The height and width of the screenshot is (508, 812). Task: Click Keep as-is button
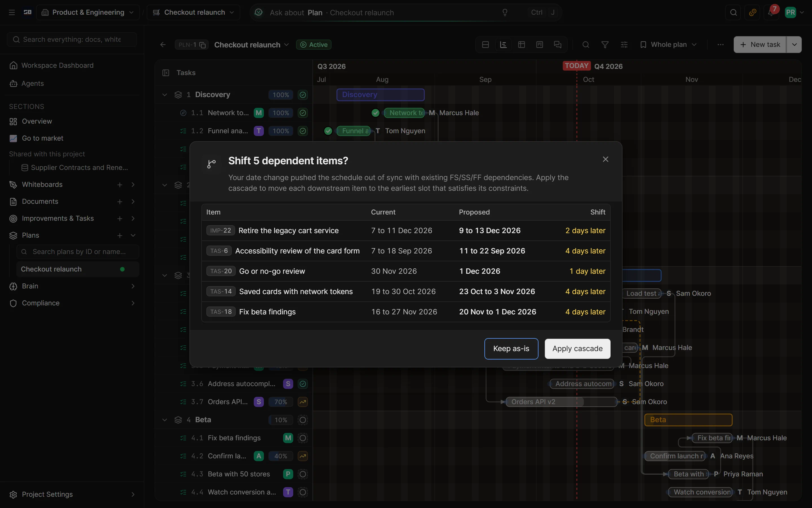(511, 349)
